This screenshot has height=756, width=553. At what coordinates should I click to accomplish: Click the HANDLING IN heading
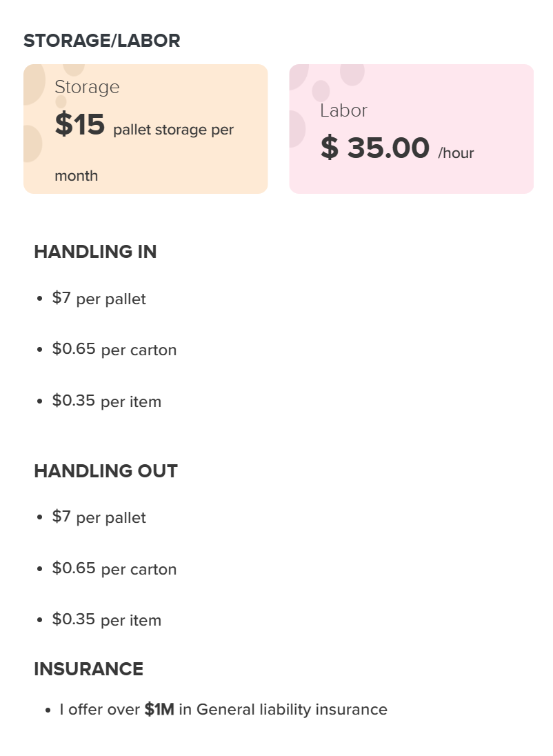pyautogui.click(x=95, y=252)
